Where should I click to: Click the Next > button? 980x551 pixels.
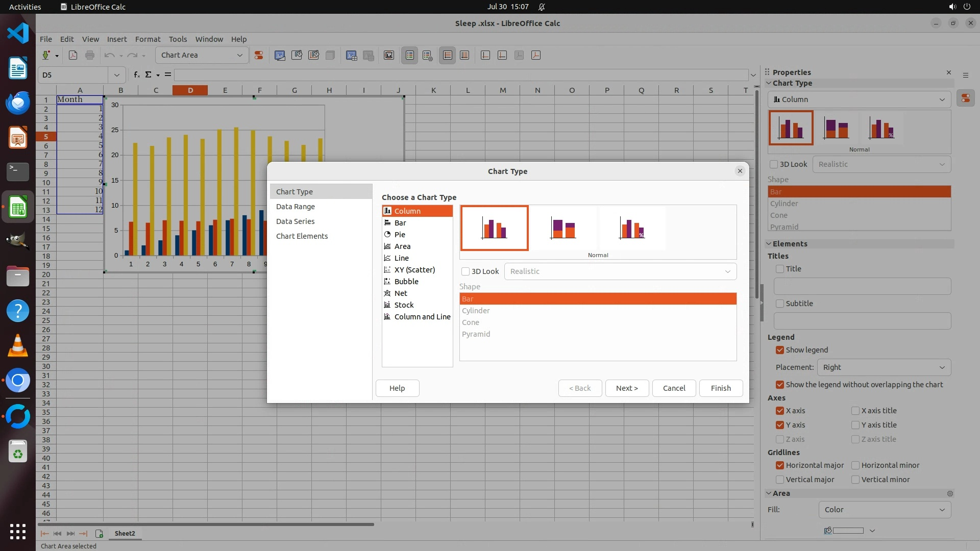click(627, 388)
